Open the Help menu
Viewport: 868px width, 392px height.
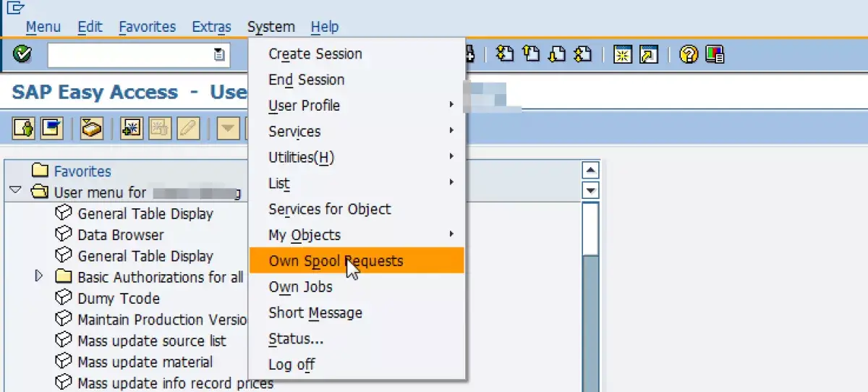[x=324, y=27]
